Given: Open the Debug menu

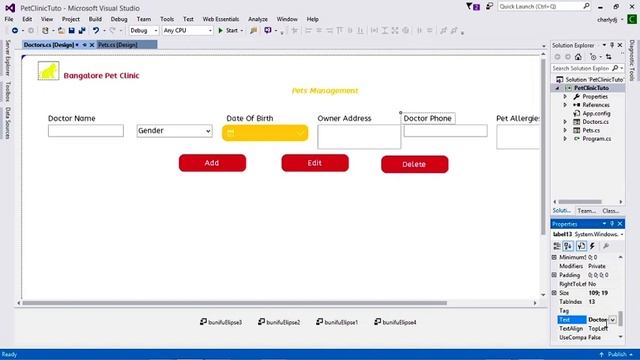Looking at the screenshot, I should [119, 19].
